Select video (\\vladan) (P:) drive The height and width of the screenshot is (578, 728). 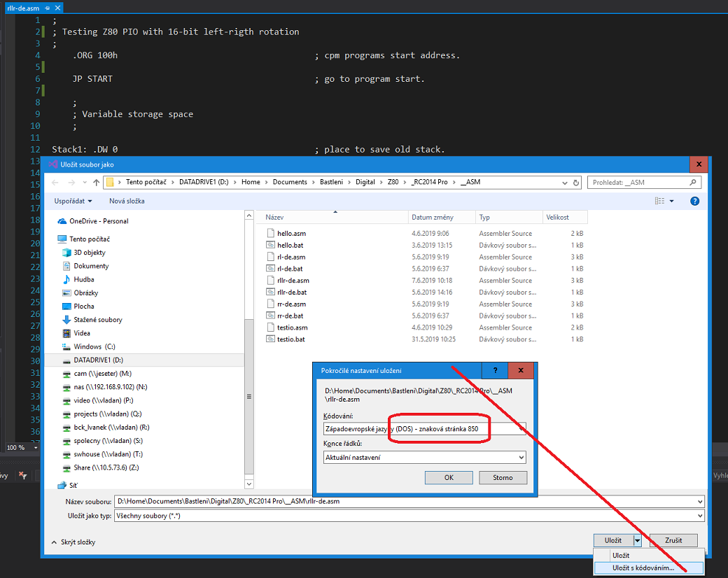pyautogui.click(x=103, y=401)
